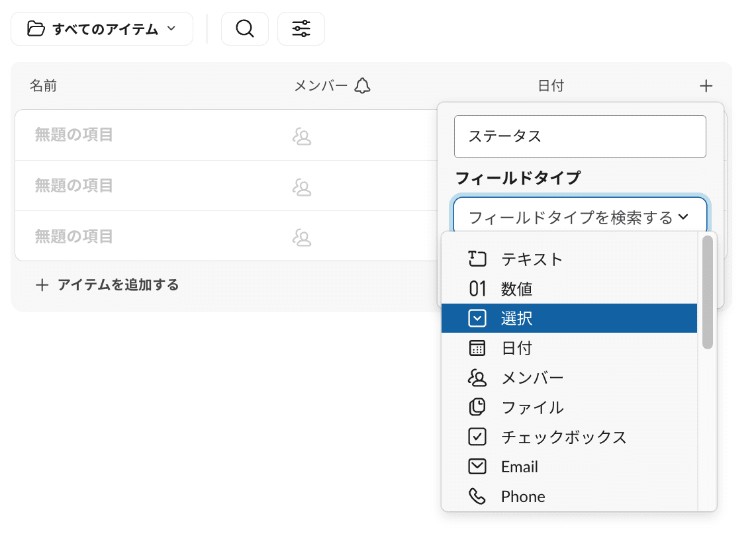Expand the フィールドタイプを検索する dropdown
The width and height of the screenshot is (756, 549).
[x=580, y=216]
